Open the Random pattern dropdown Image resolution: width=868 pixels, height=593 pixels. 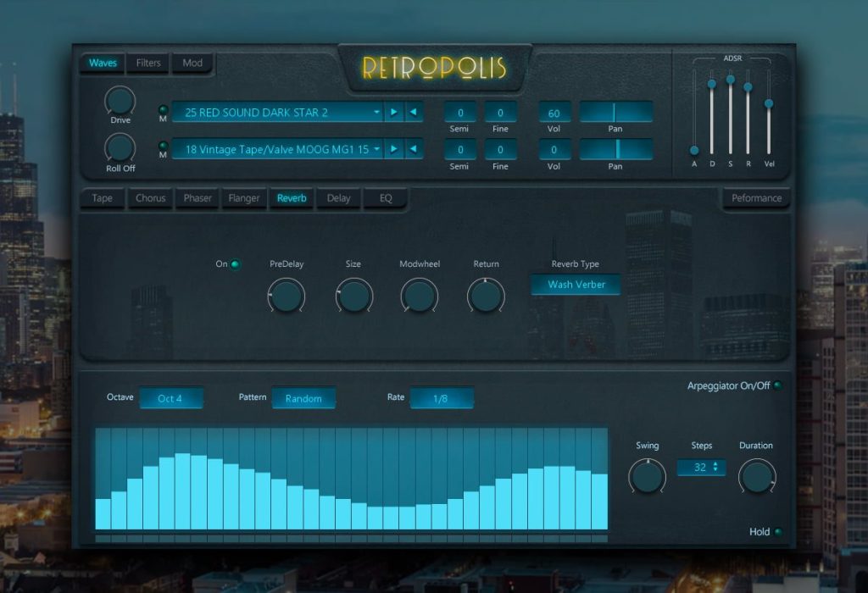click(303, 398)
